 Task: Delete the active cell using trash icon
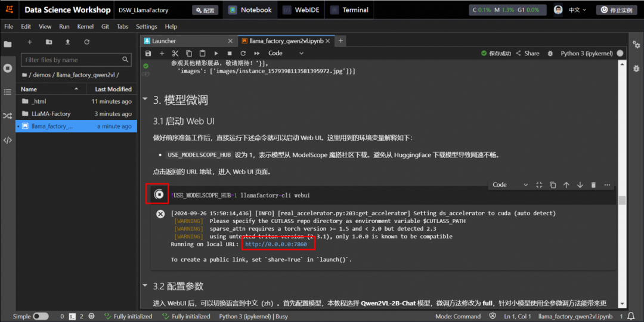tap(593, 185)
